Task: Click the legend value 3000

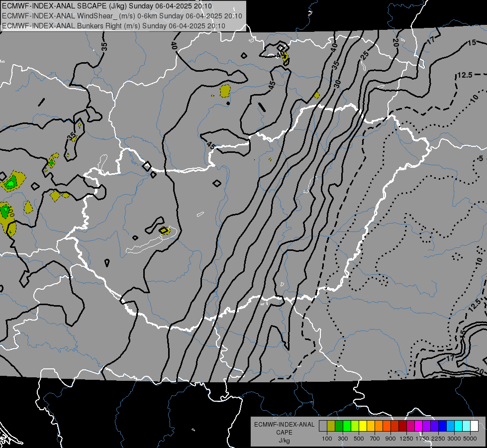Action: 454,439
